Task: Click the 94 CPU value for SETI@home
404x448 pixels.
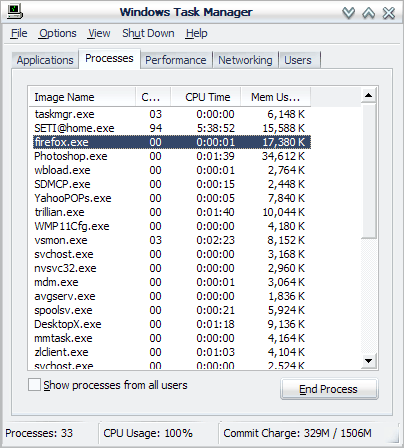Action: (x=155, y=128)
